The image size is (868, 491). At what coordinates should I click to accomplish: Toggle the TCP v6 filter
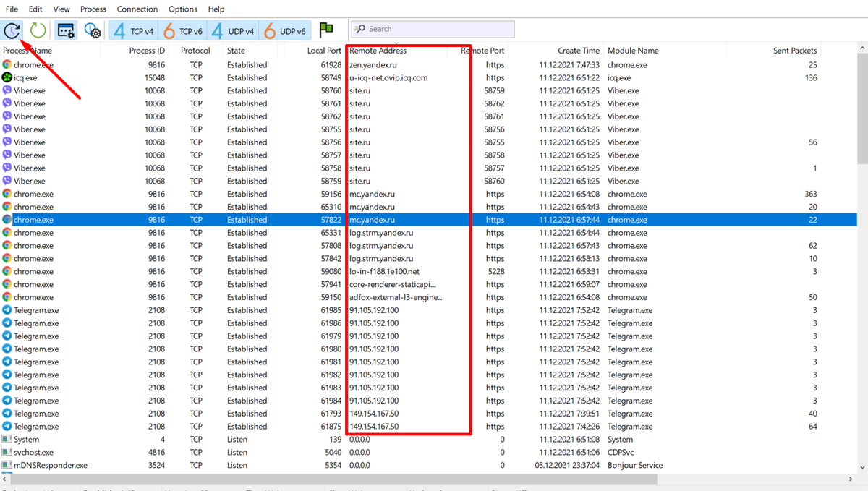coord(182,30)
